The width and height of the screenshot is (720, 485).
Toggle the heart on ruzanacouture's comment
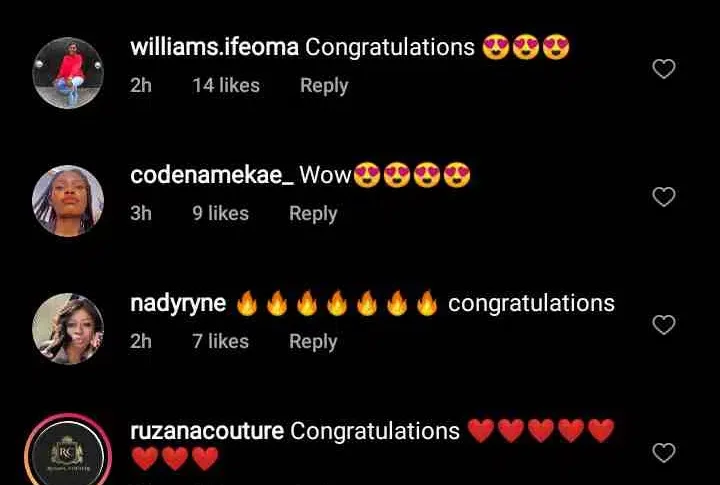coord(664,453)
